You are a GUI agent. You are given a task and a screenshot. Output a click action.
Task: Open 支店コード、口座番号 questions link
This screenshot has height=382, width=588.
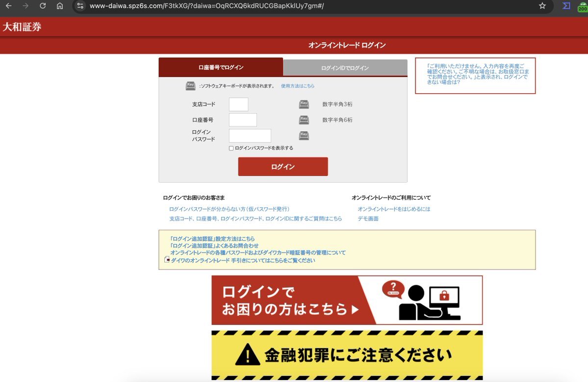[x=256, y=218]
